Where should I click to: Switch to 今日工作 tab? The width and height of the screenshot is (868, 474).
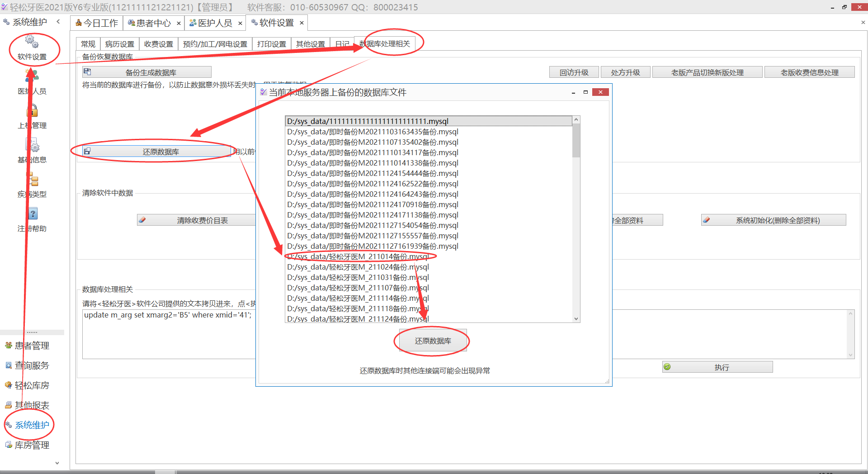(97, 23)
